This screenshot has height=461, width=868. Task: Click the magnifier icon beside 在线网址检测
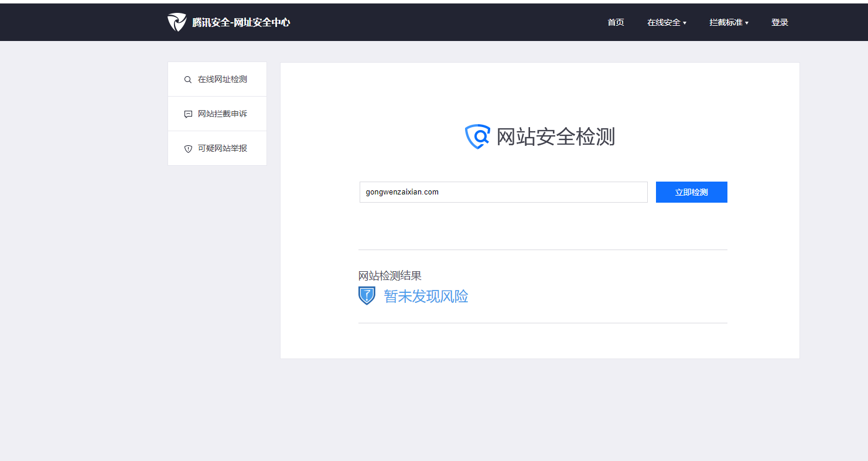click(x=188, y=80)
